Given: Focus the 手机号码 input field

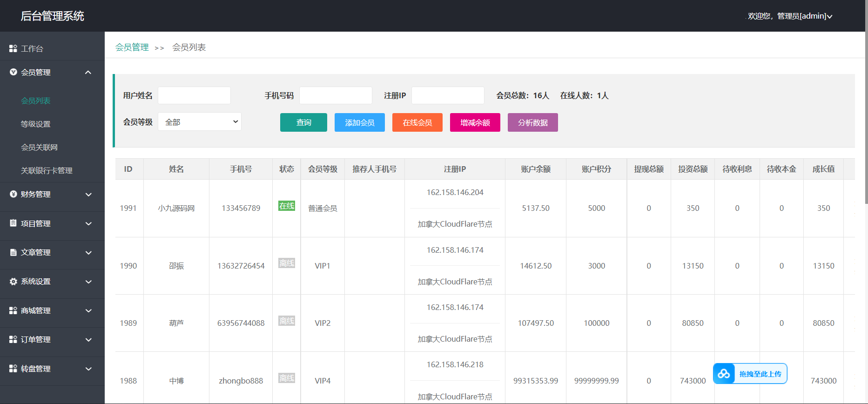Looking at the screenshot, I should pyautogui.click(x=336, y=95).
